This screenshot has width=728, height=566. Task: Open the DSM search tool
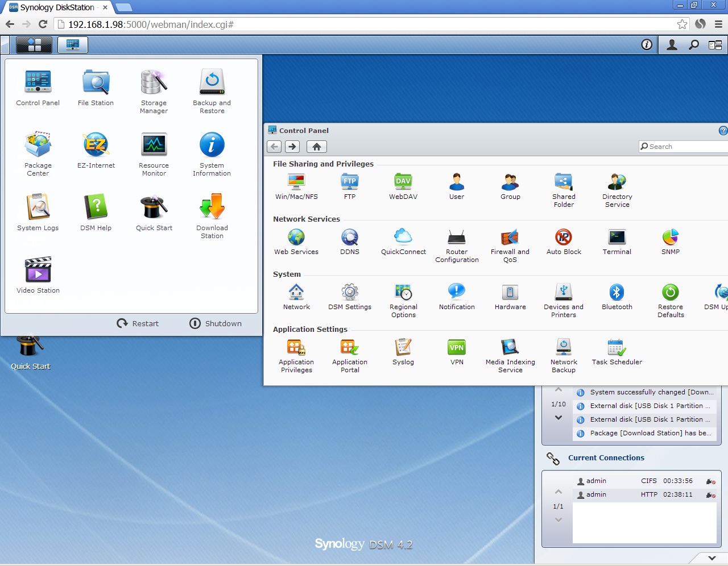[x=694, y=45]
